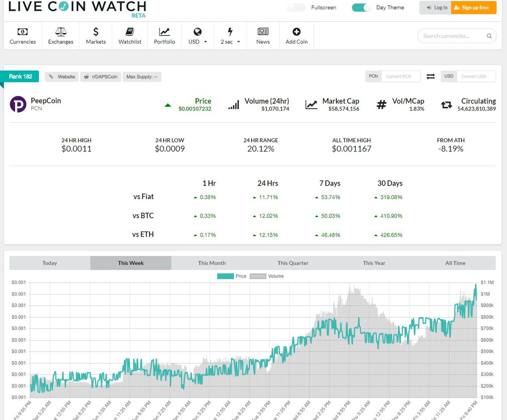Image resolution: width=507 pixels, height=420 pixels.
Task: Click the 54,623,810,389 circulating value
Action: pos(477,109)
